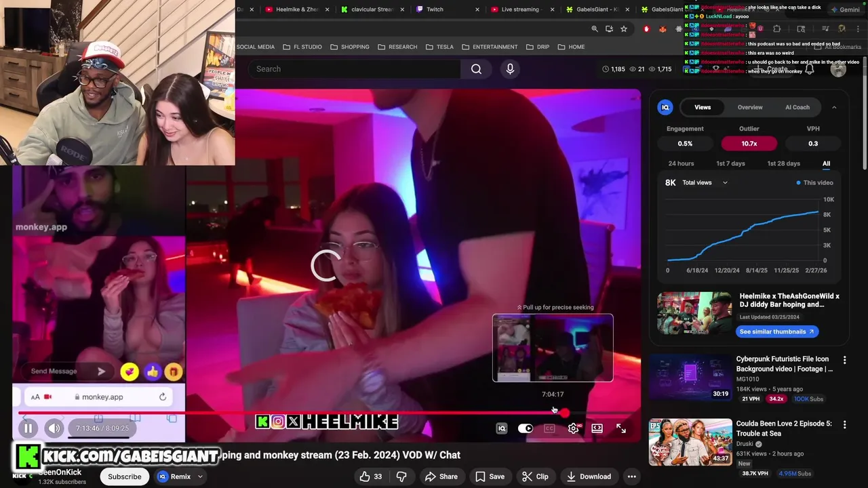This screenshot has width=868, height=488.
Task: Switch to theater mode
Action: (597, 428)
